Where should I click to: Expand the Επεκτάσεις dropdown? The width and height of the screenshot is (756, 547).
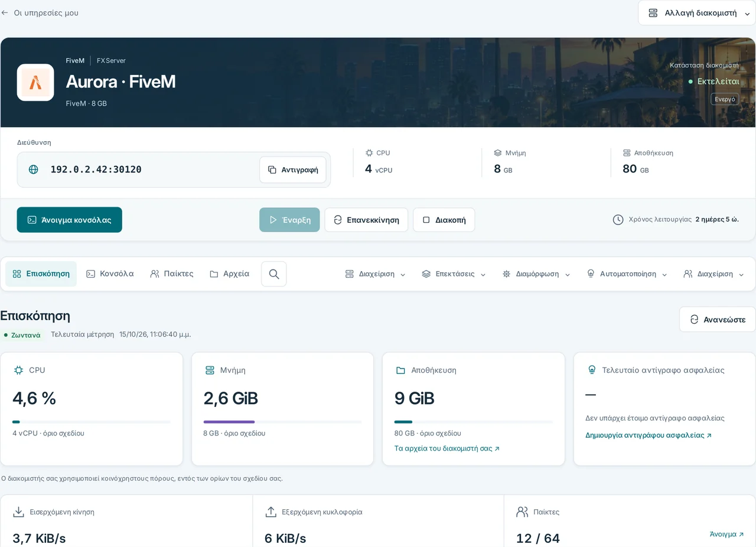click(454, 274)
